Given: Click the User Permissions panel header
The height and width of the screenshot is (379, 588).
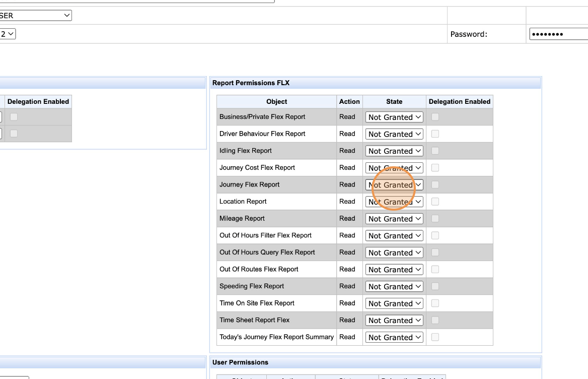Looking at the screenshot, I should (376, 362).
